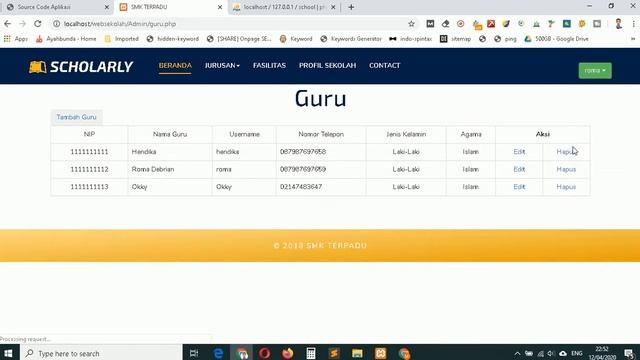Click the browser back arrow
Viewport: 640px width, 360px height.
(7, 24)
